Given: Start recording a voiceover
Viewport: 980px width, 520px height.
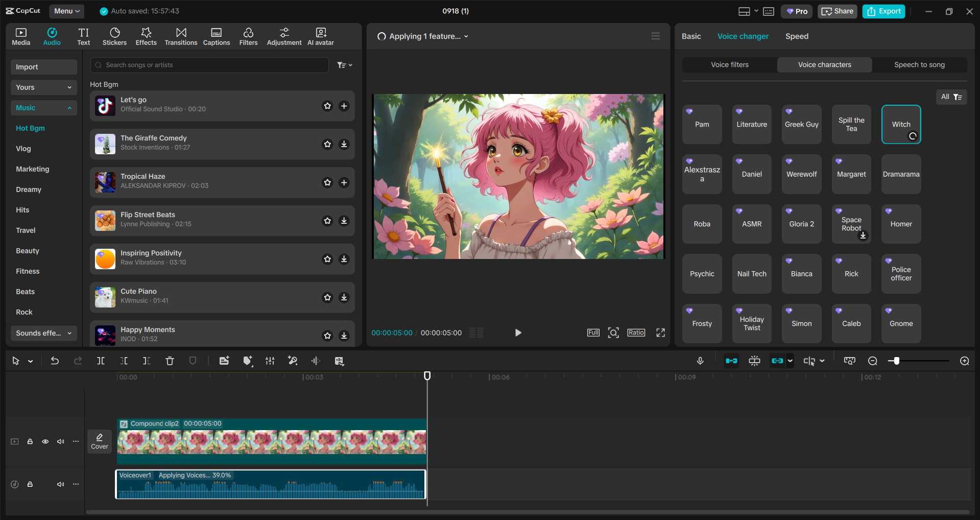Looking at the screenshot, I should (x=700, y=361).
